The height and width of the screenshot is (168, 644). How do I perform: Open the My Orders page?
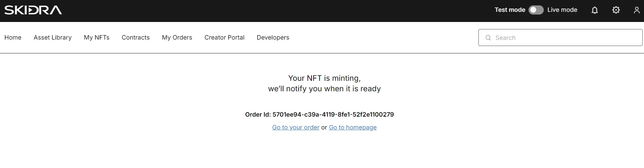coord(177,38)
